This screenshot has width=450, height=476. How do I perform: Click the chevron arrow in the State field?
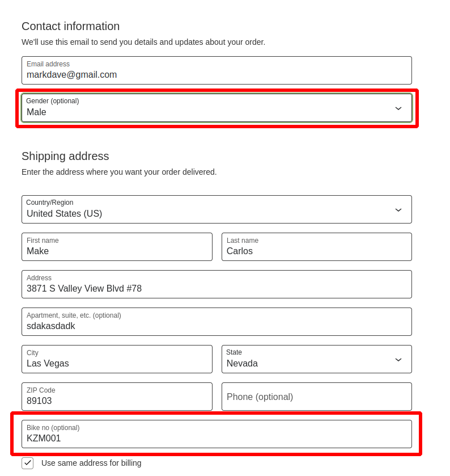398,360
